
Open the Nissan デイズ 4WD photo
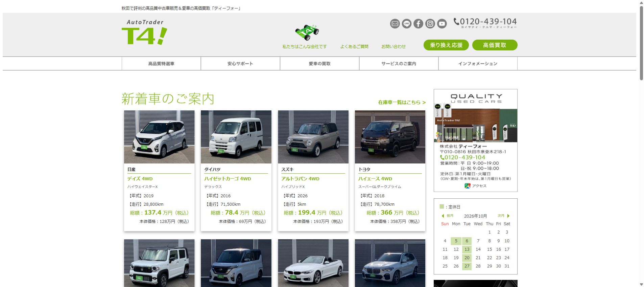[159, 137]
